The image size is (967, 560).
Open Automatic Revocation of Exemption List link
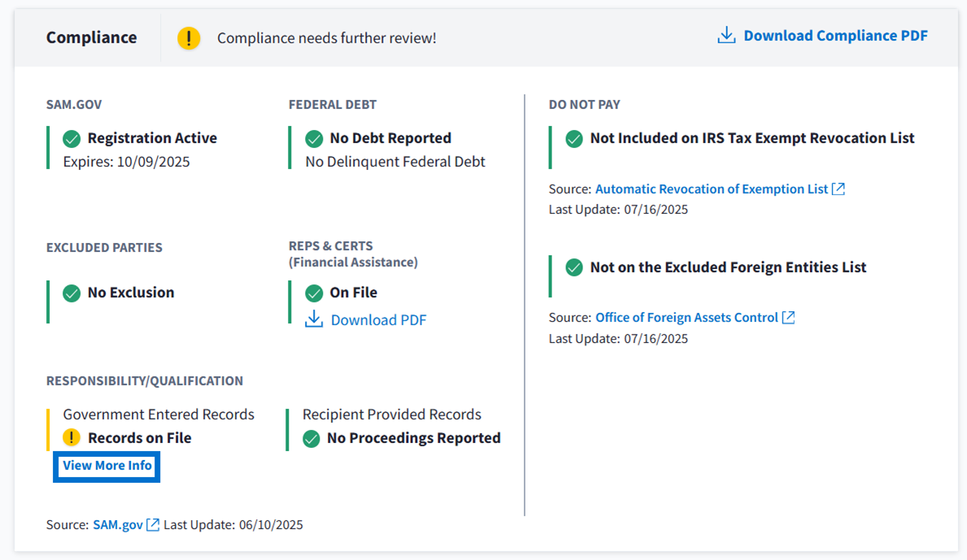point(711,189)
